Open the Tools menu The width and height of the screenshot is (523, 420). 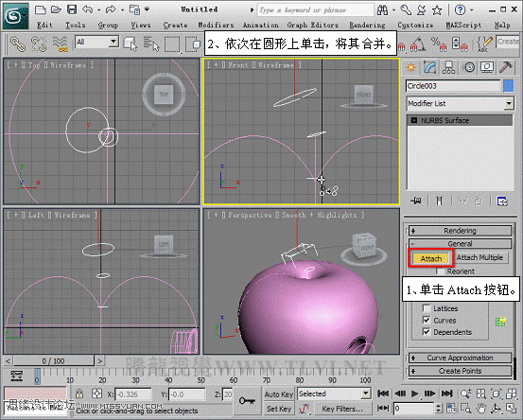tap(76, 25)
